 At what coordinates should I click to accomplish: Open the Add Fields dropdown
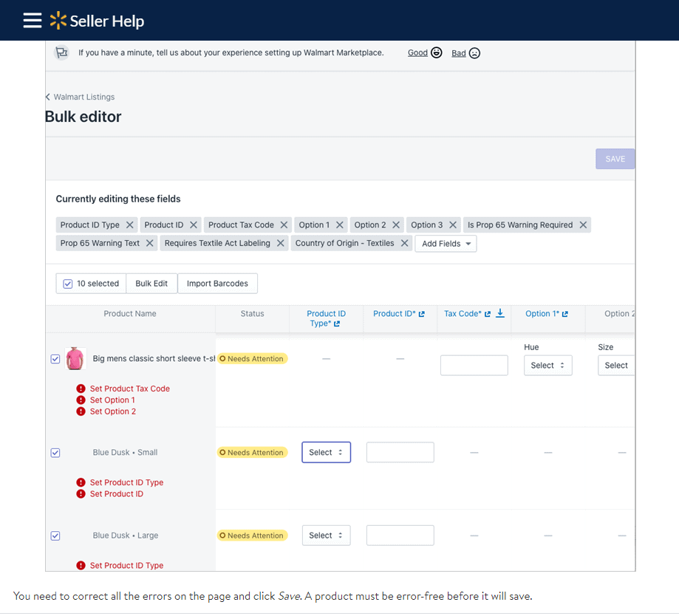[x=445, y=243]
